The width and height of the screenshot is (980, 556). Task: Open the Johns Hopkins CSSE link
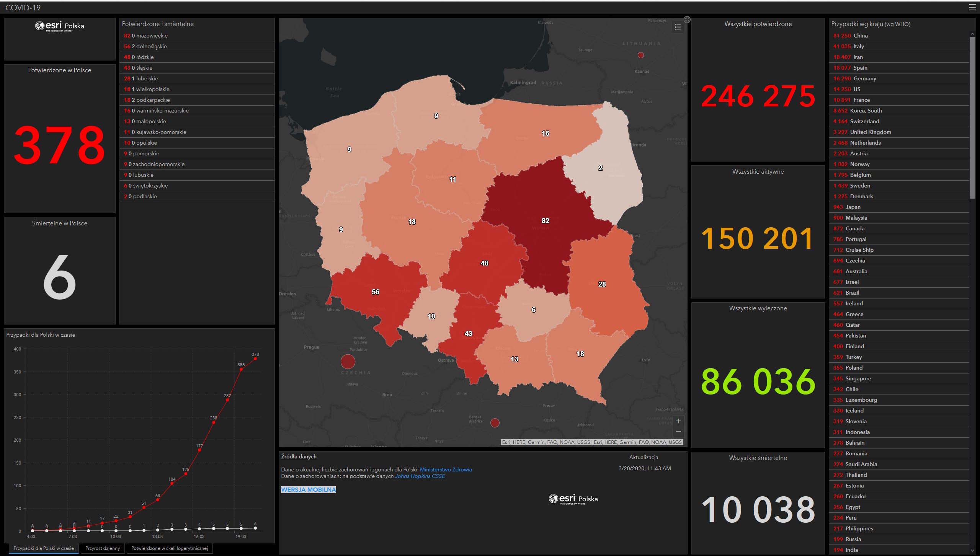pos(420,476)
